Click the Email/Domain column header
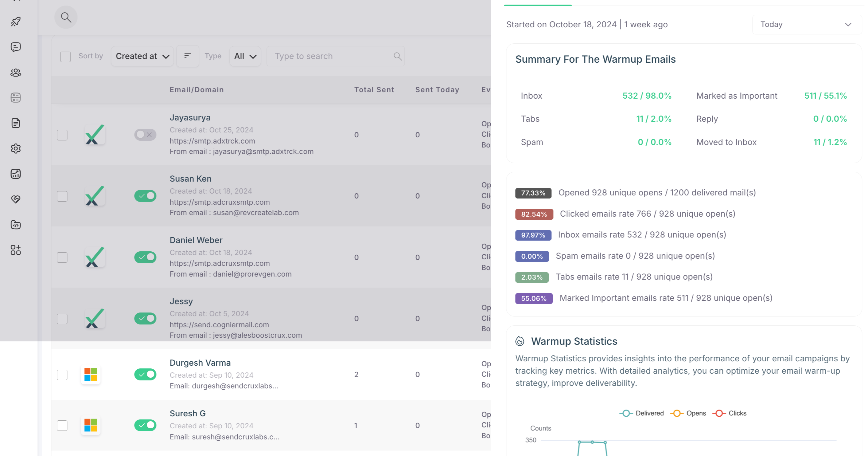The width and height of the screenshot is (868, 456). coord(197,90)
